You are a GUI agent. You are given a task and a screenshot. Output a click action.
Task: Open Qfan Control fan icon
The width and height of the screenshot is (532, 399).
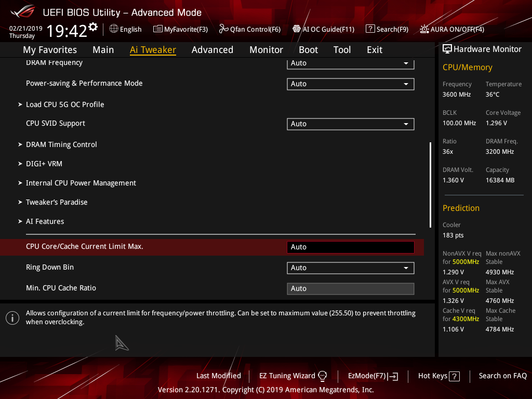(x=224, y=29)
